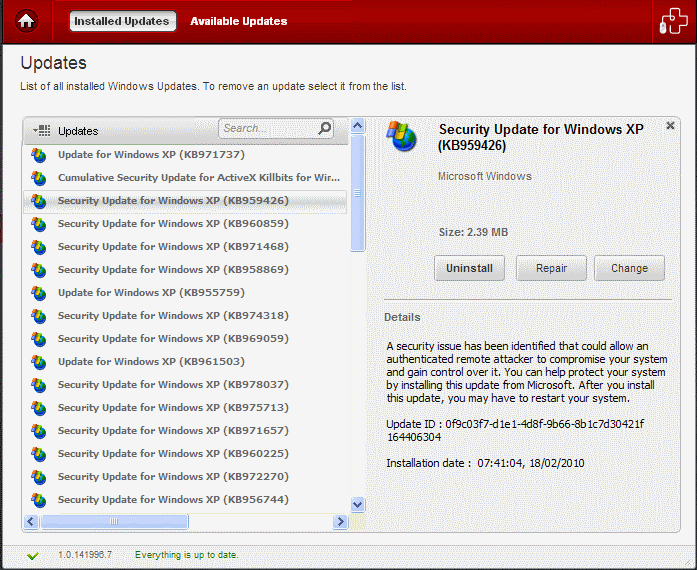Click the Details heading
697x570 pixels.
click(x=402, y=317)
